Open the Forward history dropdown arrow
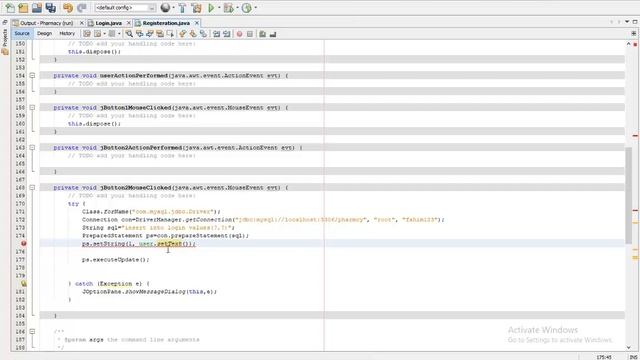The width and height of the screenshot is (640, 360). pos(119,34)
